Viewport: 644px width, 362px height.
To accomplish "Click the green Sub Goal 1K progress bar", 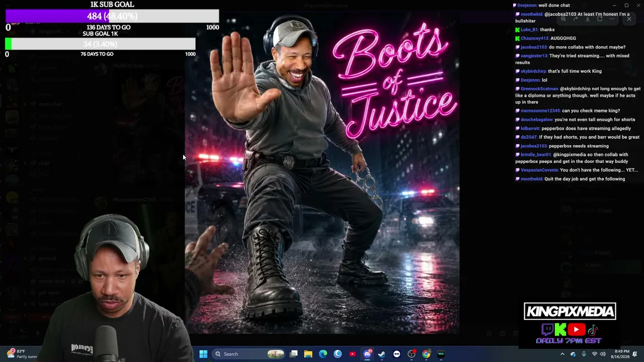I will click(100, 44).
